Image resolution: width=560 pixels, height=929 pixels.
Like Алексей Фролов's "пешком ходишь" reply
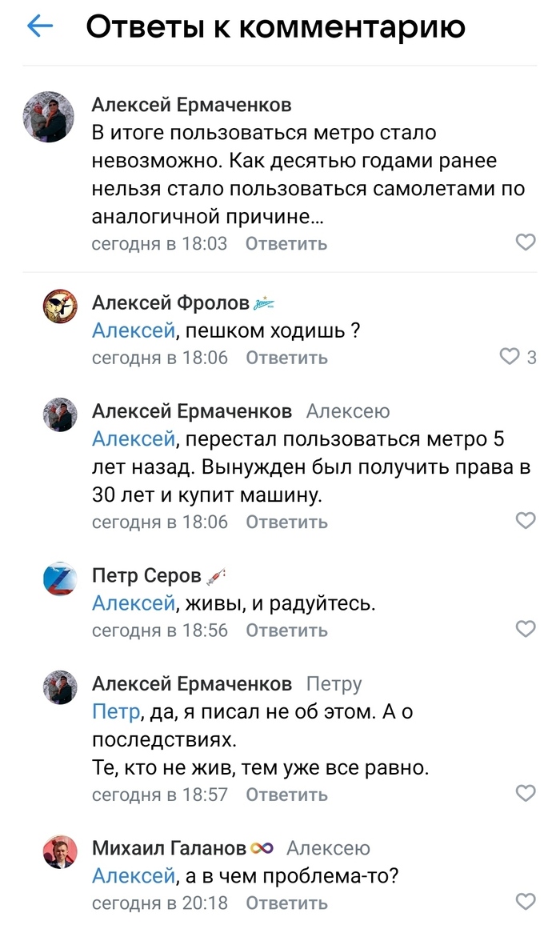pos(510,357)
